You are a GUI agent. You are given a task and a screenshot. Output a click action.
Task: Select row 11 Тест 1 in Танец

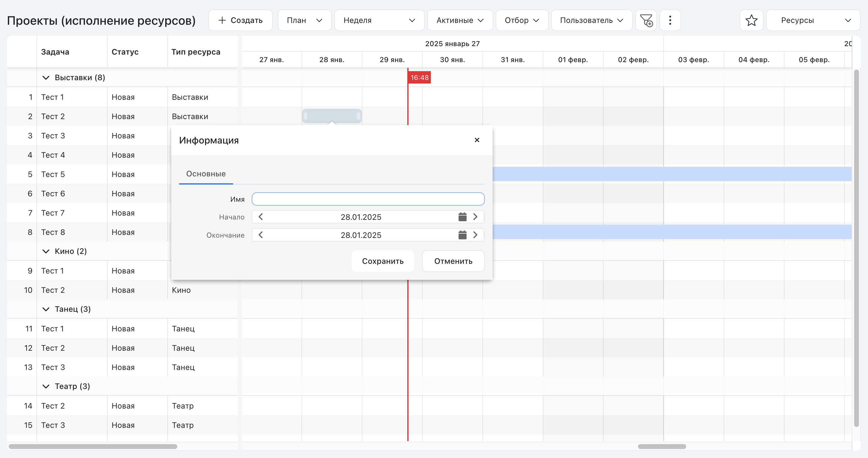coord(122,329)
